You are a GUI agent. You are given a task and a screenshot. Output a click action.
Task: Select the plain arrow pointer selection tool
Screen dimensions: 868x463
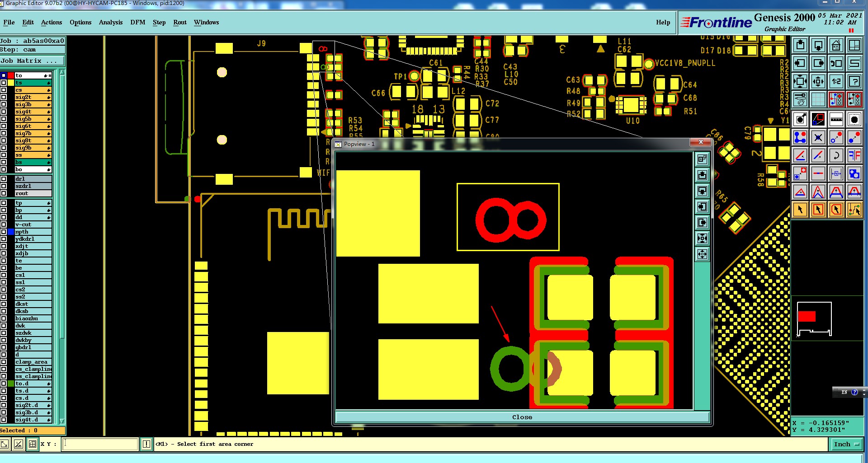(x=800, y=210)
